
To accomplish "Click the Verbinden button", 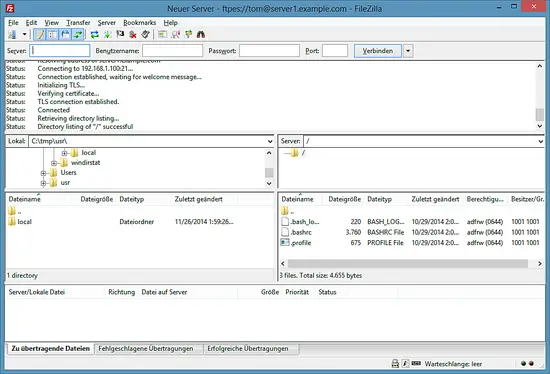I will [377, 51].
